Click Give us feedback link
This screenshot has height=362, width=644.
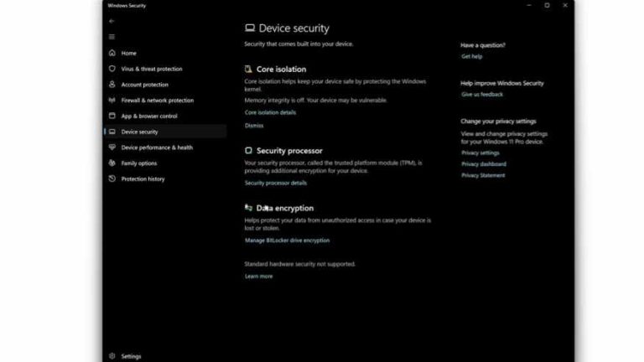click(482, 95)
